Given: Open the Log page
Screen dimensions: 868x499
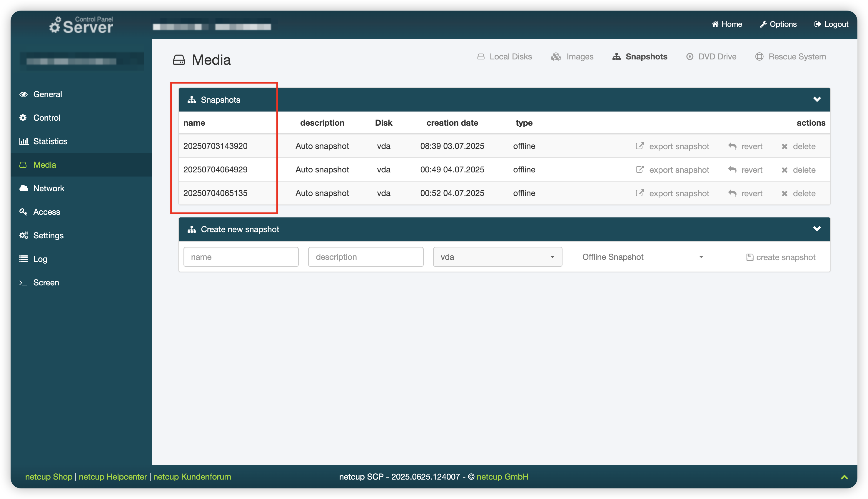Looking at the screenshot, I should point(40,259).
